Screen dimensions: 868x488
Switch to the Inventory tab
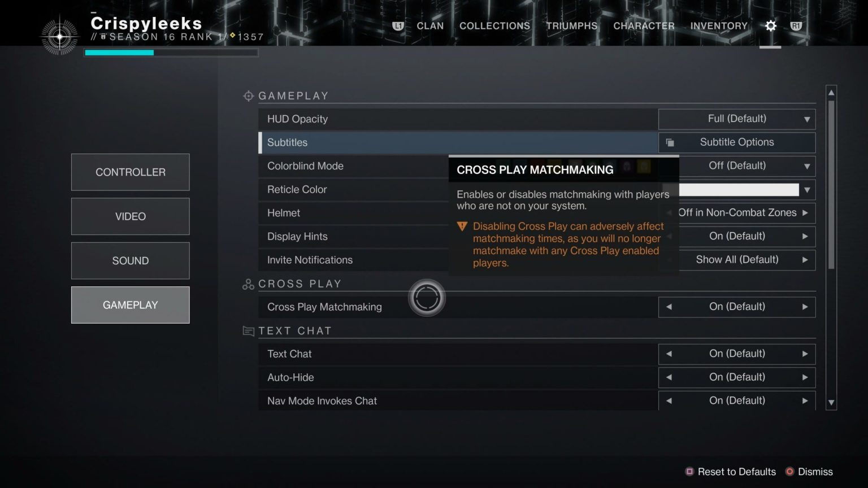[x=718, y=26]
